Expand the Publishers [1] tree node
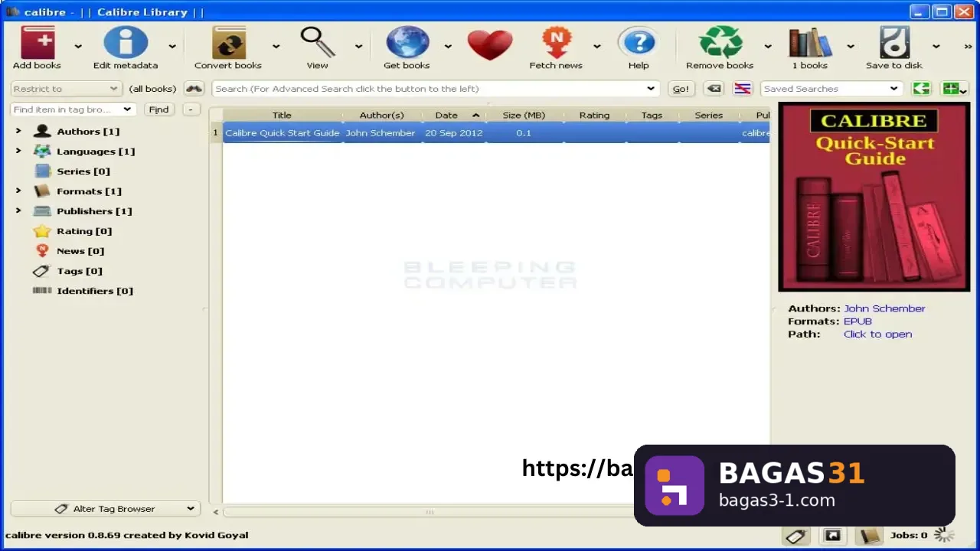 (18, 210)
